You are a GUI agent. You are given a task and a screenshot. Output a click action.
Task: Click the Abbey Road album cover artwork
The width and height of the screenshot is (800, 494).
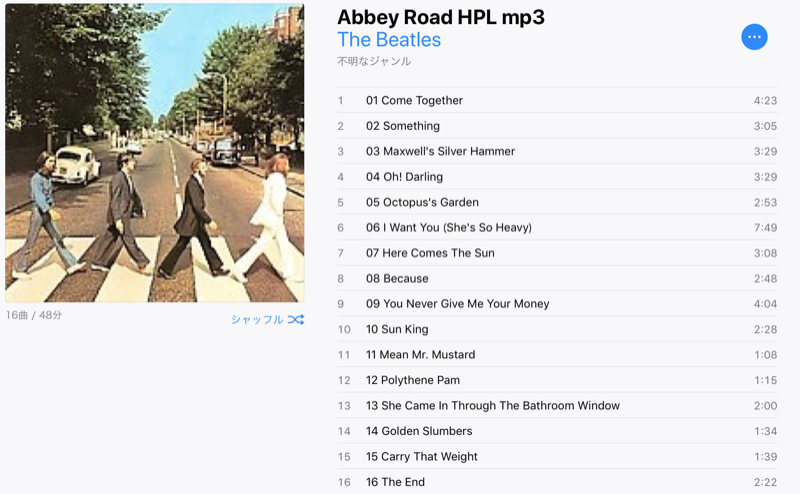coord(155,153)
